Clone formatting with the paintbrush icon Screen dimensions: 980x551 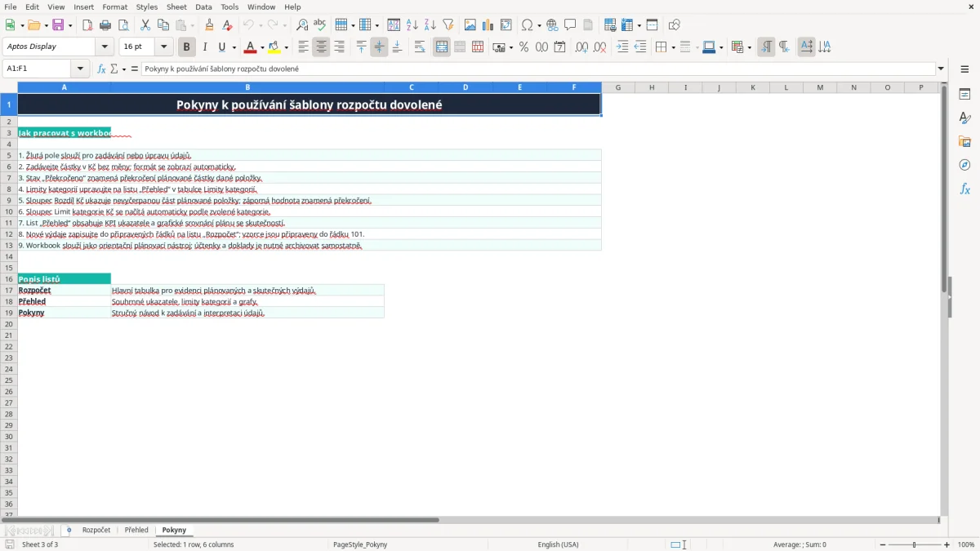[x=209, y=25]
